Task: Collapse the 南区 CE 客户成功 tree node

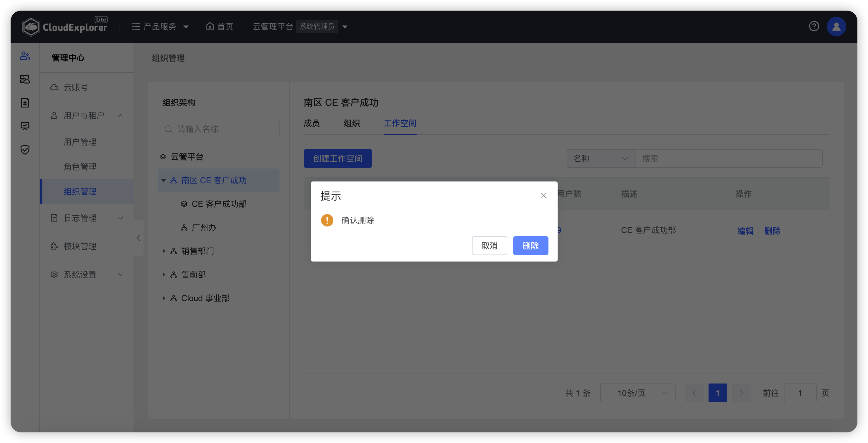Action: (x=164, y=181)
